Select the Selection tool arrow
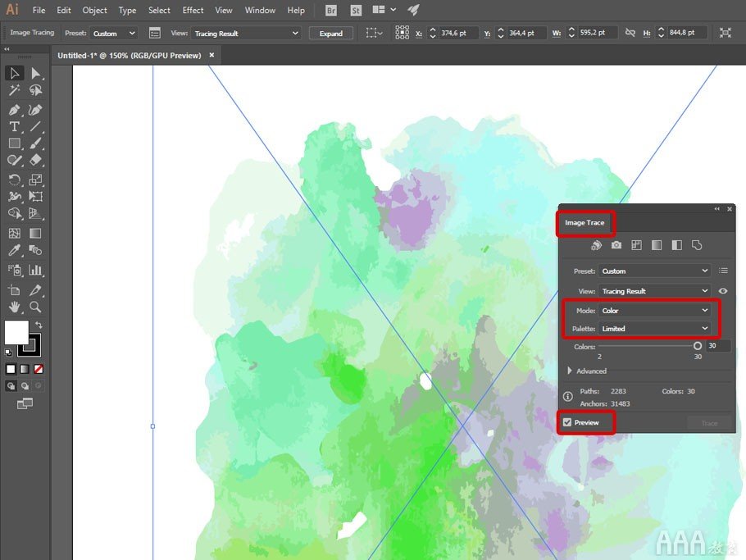746x560 pixels. coord(14,73)
